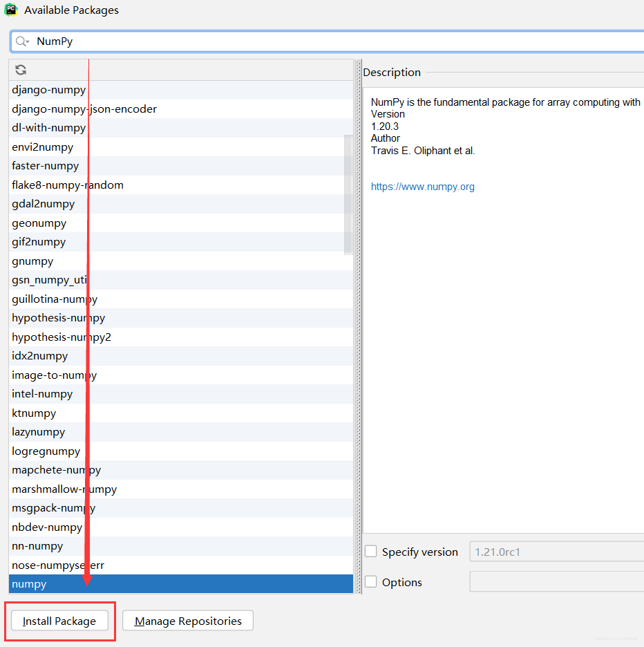Tick the Options checkbox
644x647 pixels.
[371, 582]
